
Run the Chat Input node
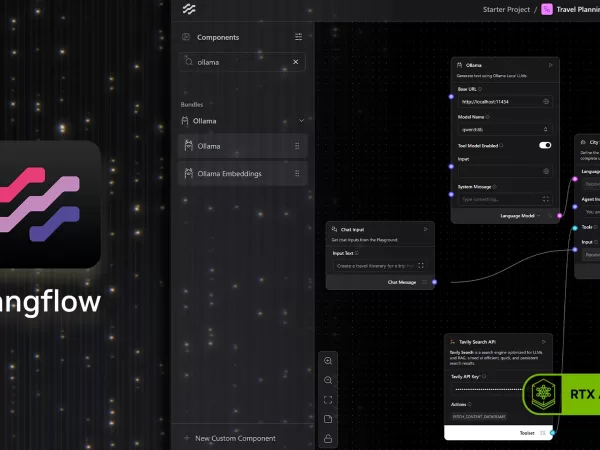click(425, 229)
